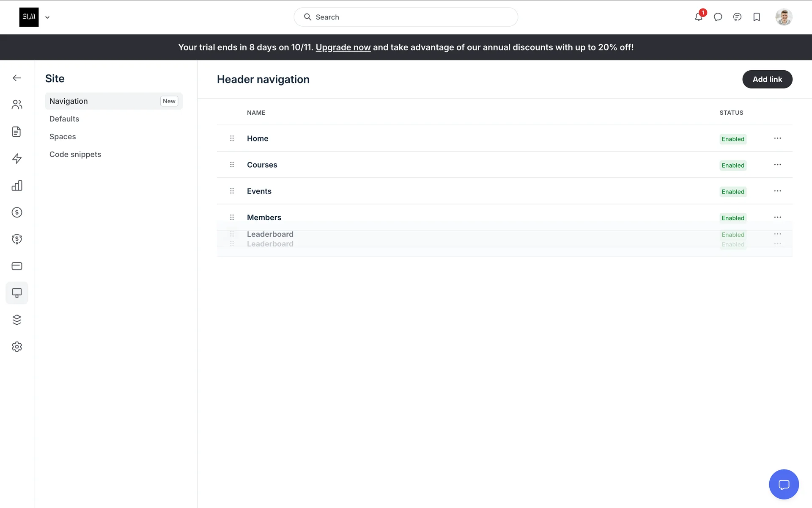Click the Add link button

click(x=767, y=79)
